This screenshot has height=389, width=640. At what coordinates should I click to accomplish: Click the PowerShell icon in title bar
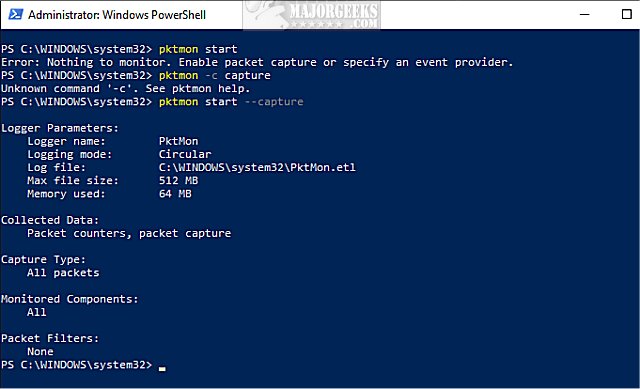[x=16, y=14]
